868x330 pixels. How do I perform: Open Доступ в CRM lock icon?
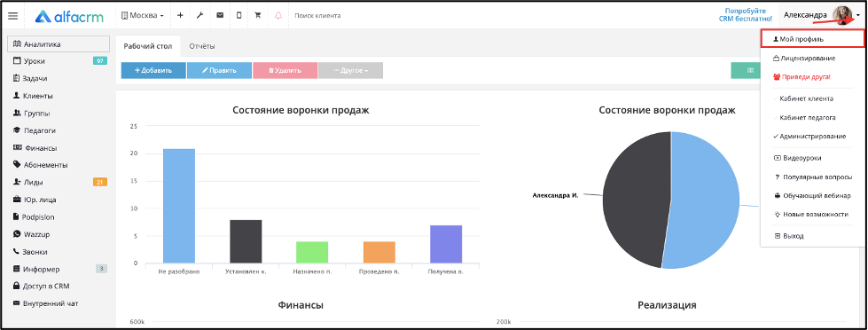pyautogui.click(x=17, y=287)
